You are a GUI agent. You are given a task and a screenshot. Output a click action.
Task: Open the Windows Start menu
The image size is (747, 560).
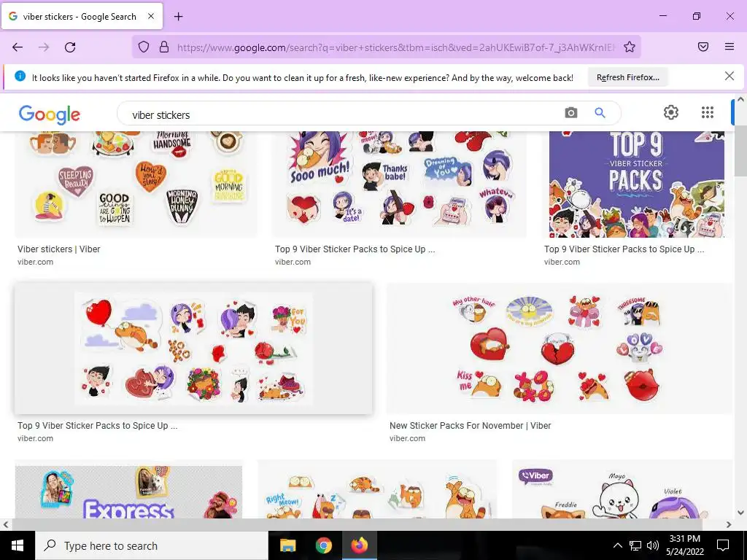(18, 545)
